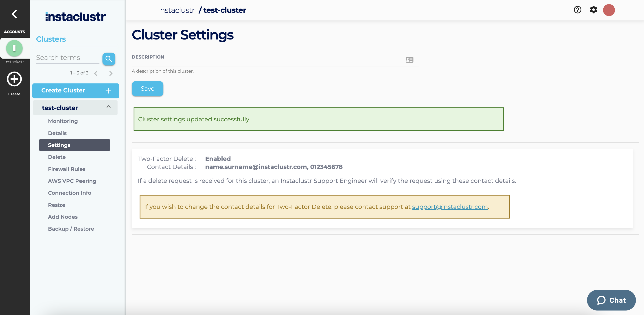Click the Create plus circle icon
The width and height of the screenshot is (644, 315).
pos(14,79)
